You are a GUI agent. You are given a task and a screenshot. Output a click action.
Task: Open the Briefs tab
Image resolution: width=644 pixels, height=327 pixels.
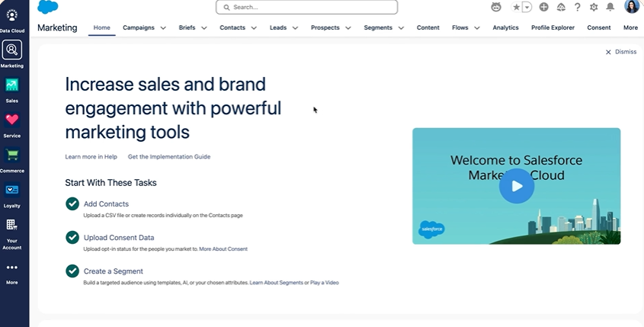click(x=187, y=27)
